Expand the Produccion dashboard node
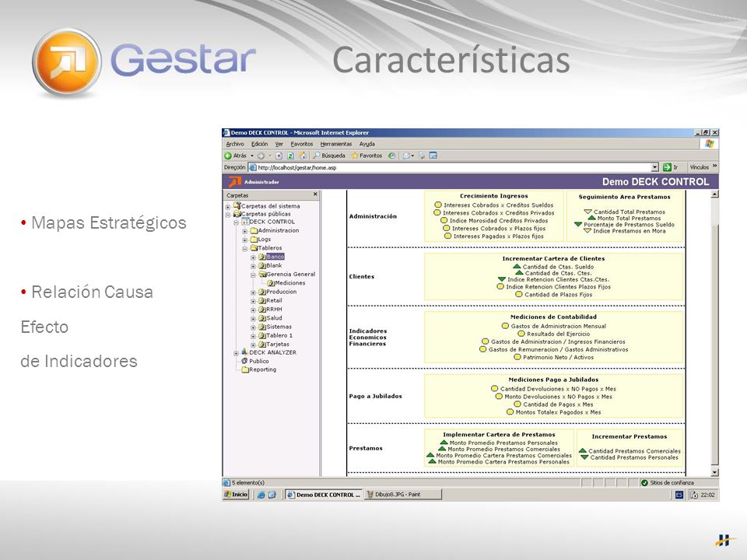 pyautogui.click(x=254, y=292)
